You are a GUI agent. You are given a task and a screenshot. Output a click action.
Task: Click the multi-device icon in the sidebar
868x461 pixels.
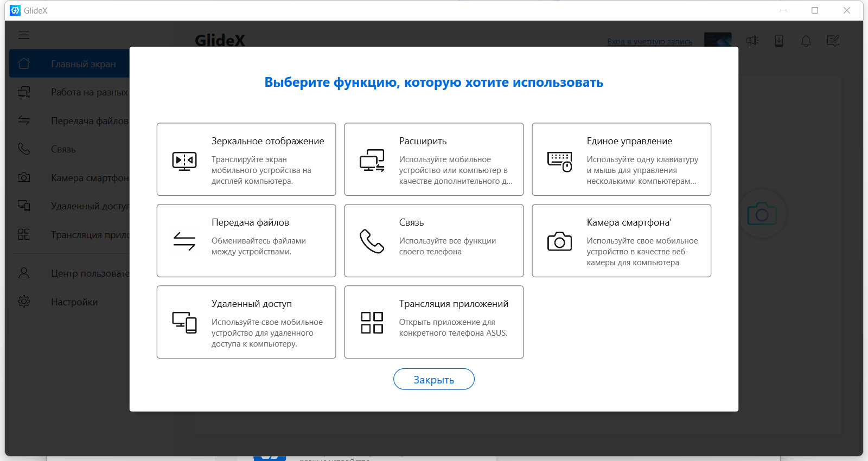[x=24, y=92]
